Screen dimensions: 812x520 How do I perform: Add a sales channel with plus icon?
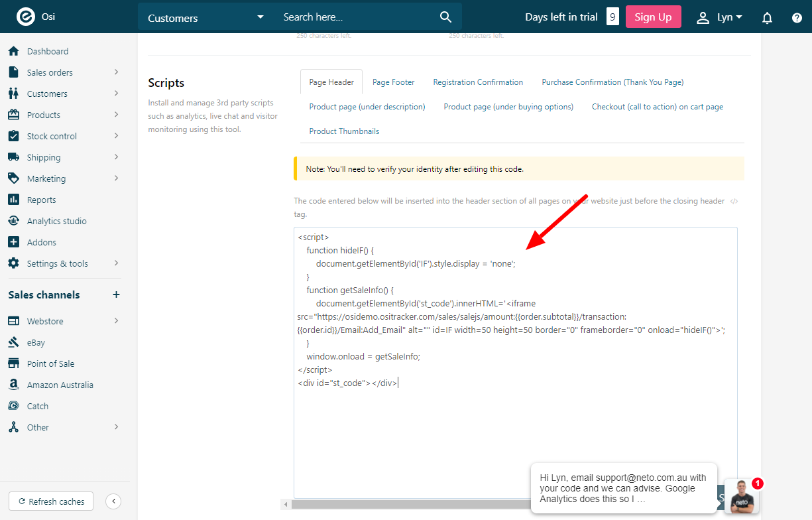(x=116, y=294)
